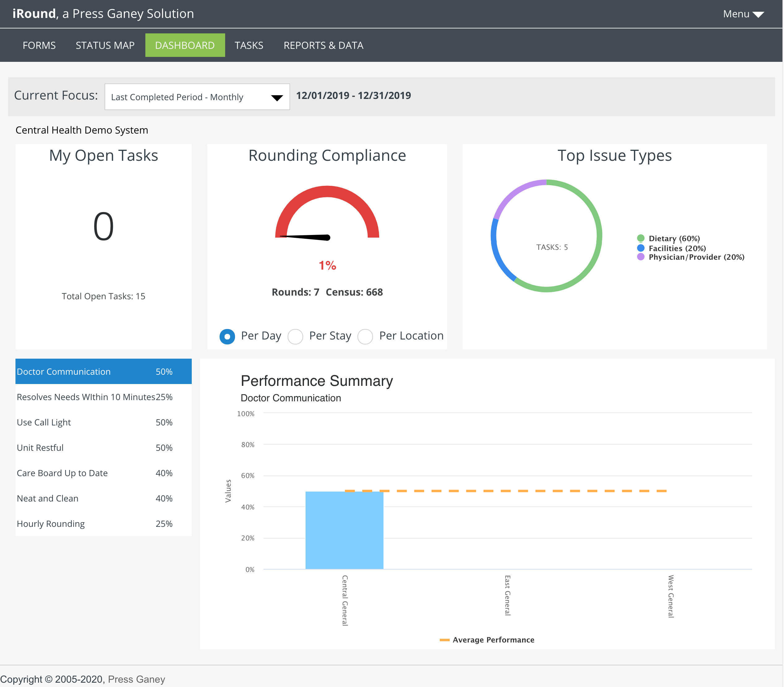Click the Performance Summary chart title

pos(317,381)
